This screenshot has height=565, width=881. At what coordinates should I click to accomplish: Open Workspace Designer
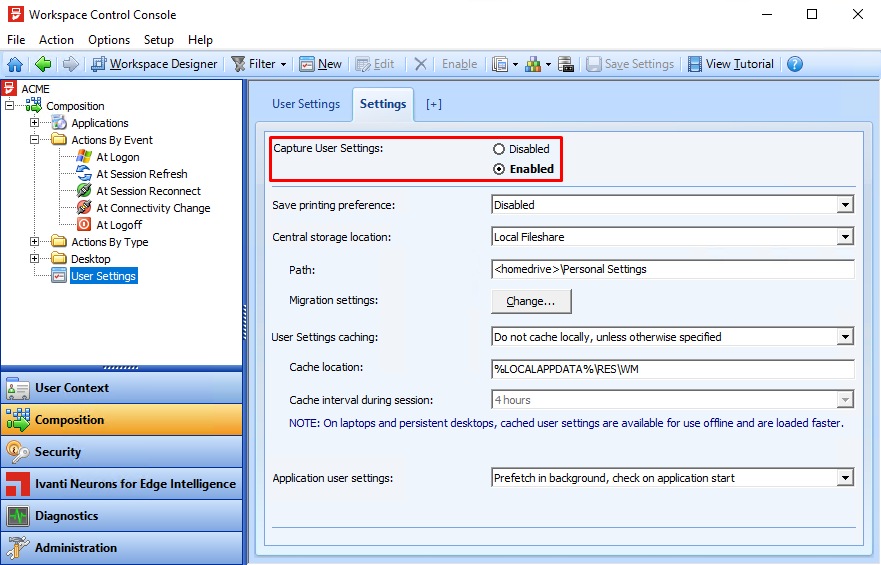[155, 65]
